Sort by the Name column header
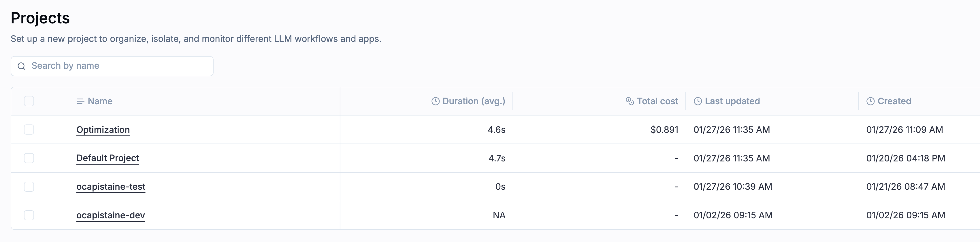The image size is (980, 242). (100, 101)
